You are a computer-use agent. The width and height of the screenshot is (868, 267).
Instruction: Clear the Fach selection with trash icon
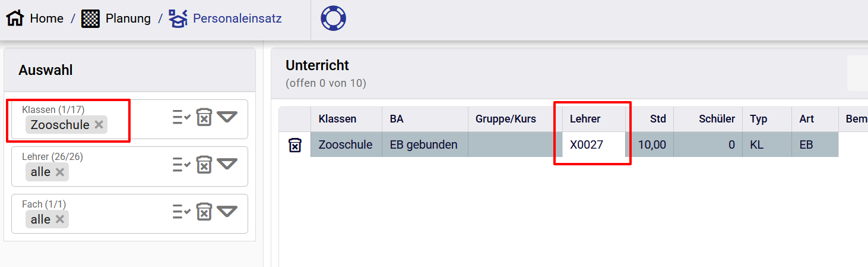tap(204, 212)
